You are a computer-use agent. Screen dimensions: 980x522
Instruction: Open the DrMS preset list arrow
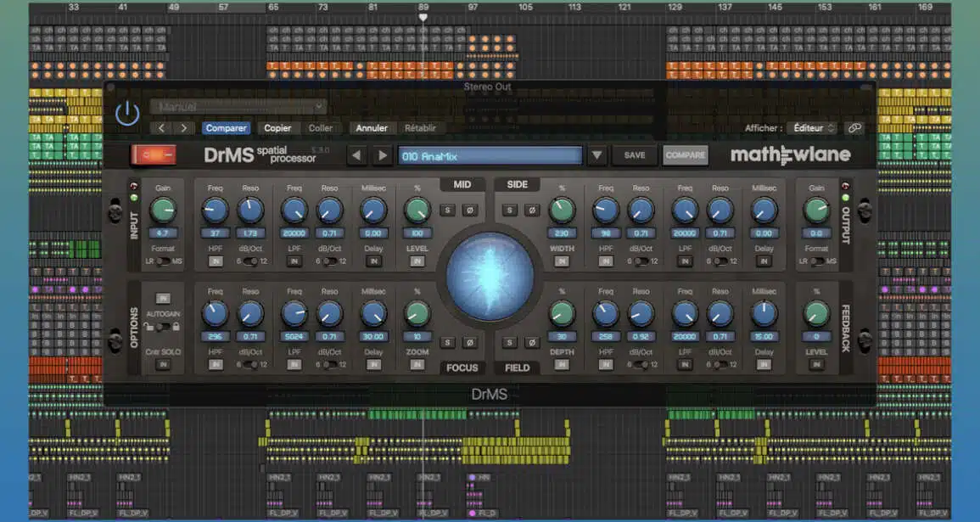pyautogui.click(x=596, y=155)
